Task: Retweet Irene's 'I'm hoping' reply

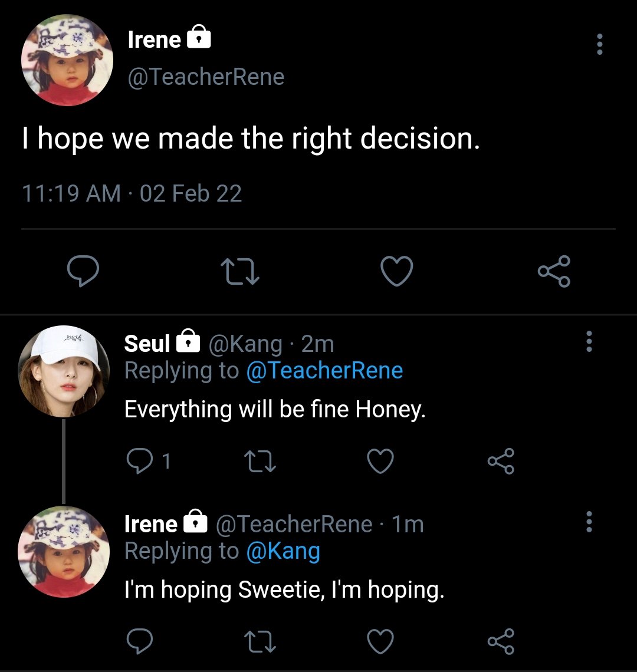Action: pyautogui.click(x=260, y=641)
